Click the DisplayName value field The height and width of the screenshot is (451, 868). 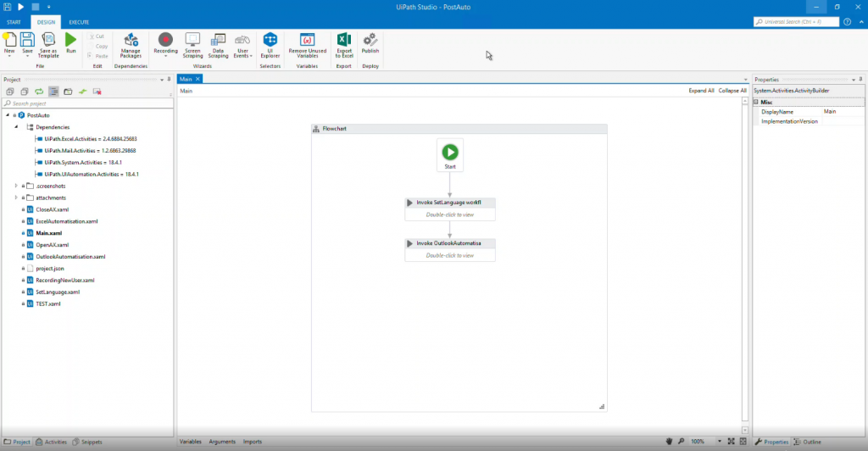[843, 112]
